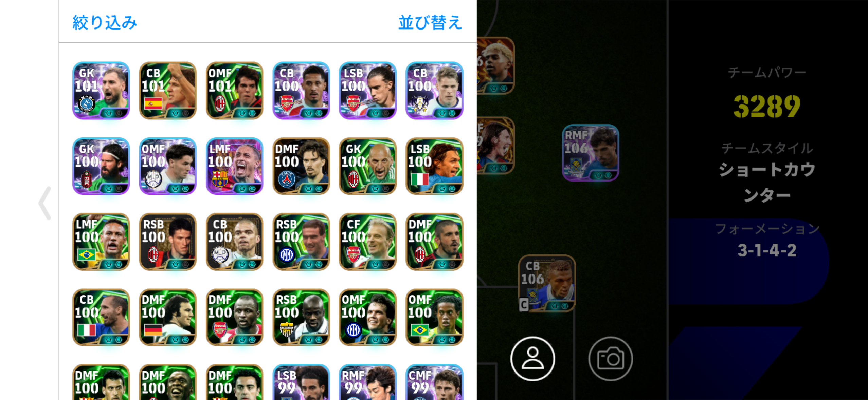Choose the LMF 100 Brazil card
Viewport: 868px width, 400px height.
coord(101,242)
